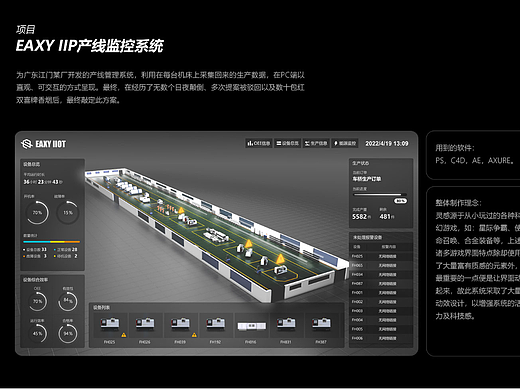Click the PS, C4D, AE, AXURE software text
Screen dimensions: 520x390
pyautogui.click(x=474, y=160)
